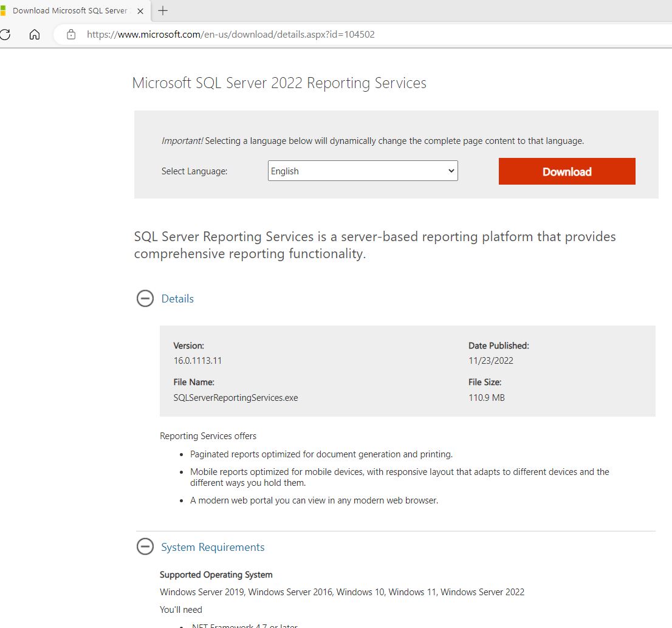
Task: Click the Details section heading
Action: click(x=177, y=299)
